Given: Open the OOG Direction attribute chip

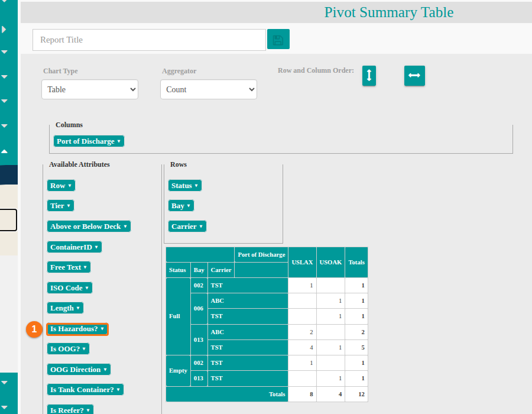Looking at the screenshot, I should tap(79, 370).
